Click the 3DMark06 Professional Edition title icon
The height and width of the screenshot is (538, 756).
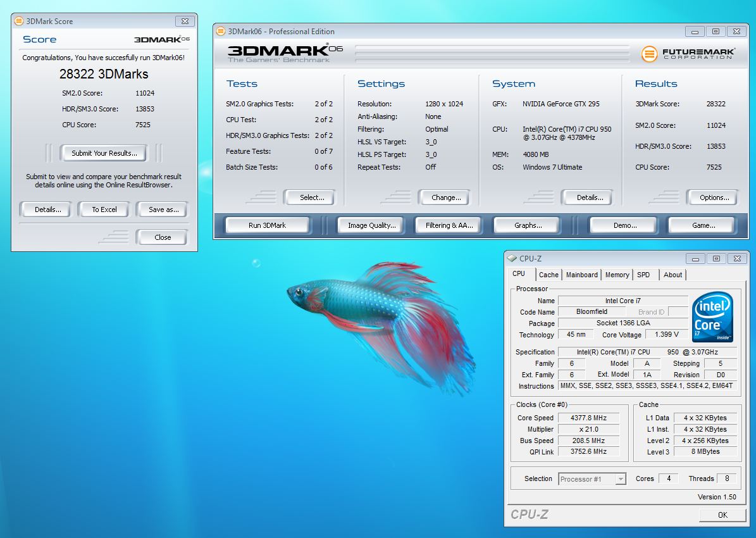tap(221, 32)
